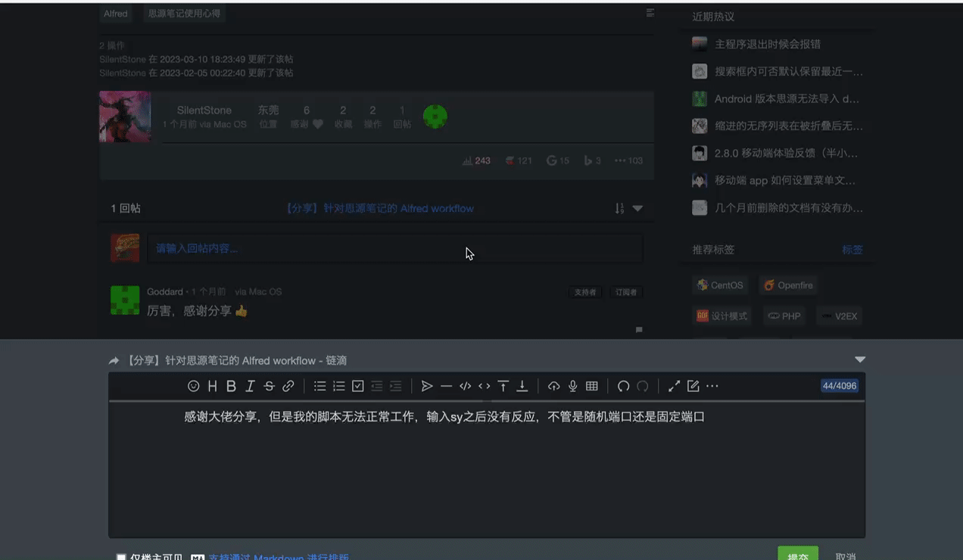Toggle strikethrough formatting

pyautogui.click(x=269, y=386)
